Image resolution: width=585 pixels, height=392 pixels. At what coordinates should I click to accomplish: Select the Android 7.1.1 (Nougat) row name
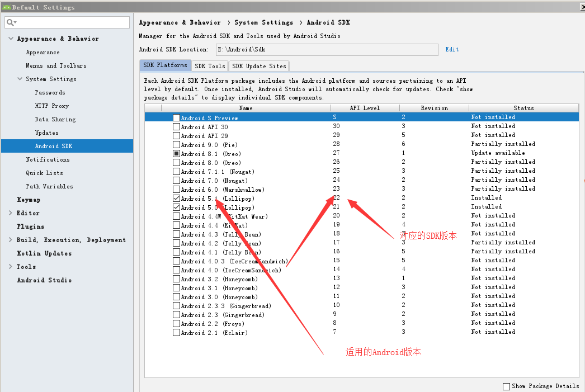click(218, 172)
